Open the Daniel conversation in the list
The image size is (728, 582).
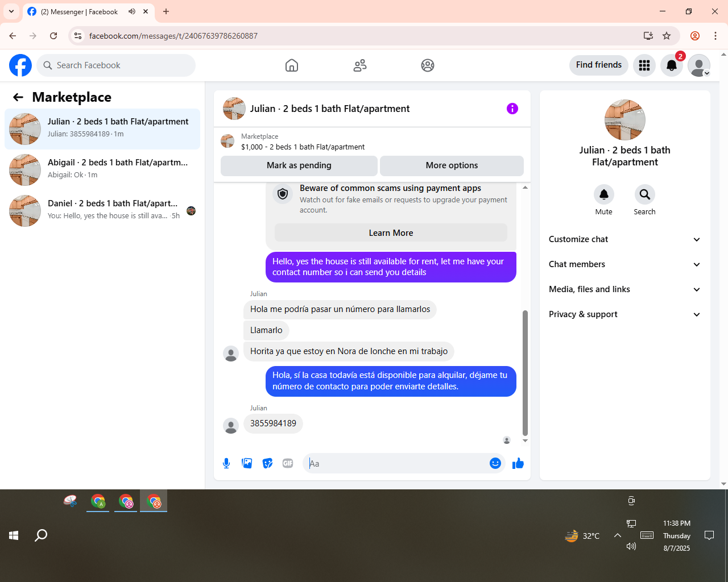[x=102, y=211]
